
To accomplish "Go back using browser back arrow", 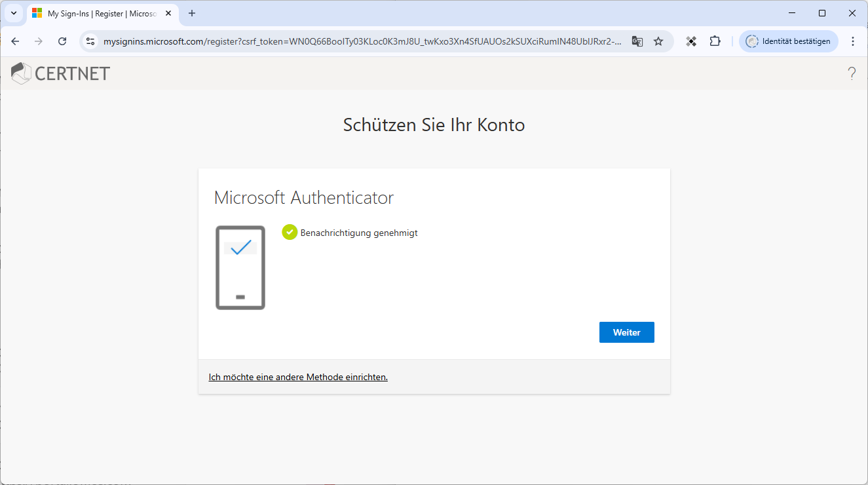I will [x=16, y=41].
